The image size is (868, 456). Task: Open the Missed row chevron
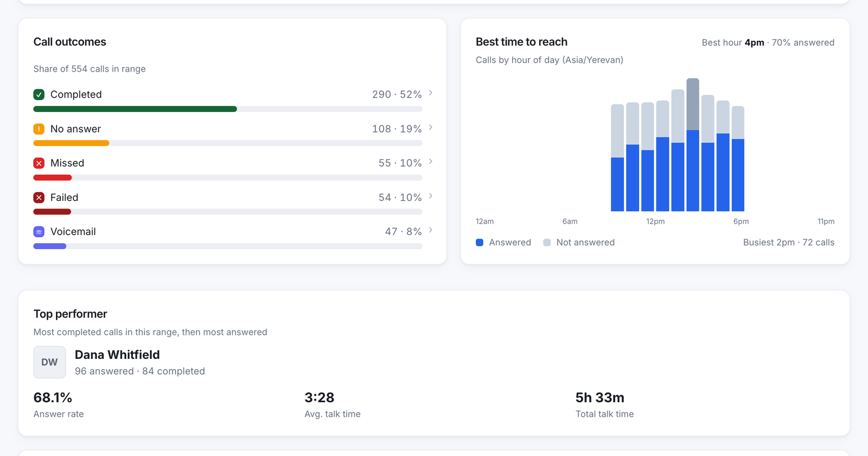coord(431,161)
